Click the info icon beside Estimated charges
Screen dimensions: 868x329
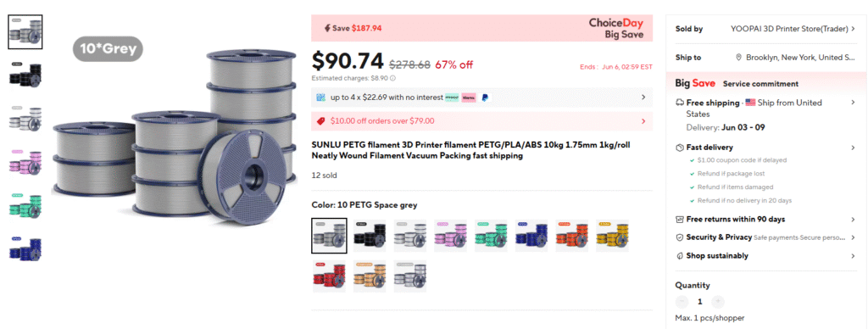pyautogui.click(x=392, y=78)
